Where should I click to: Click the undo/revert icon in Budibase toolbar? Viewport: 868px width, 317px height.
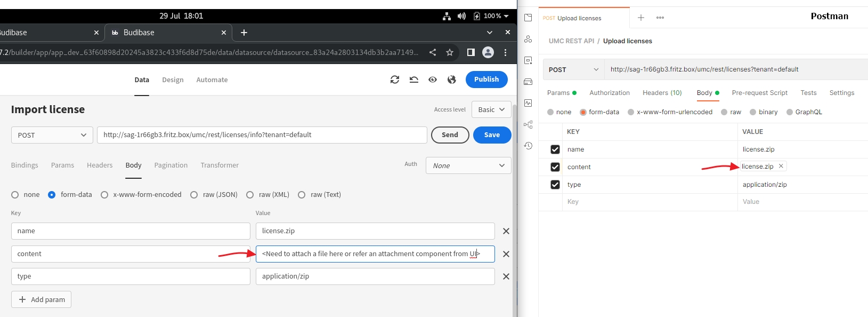pyautogui.click(x=414, y=80)
